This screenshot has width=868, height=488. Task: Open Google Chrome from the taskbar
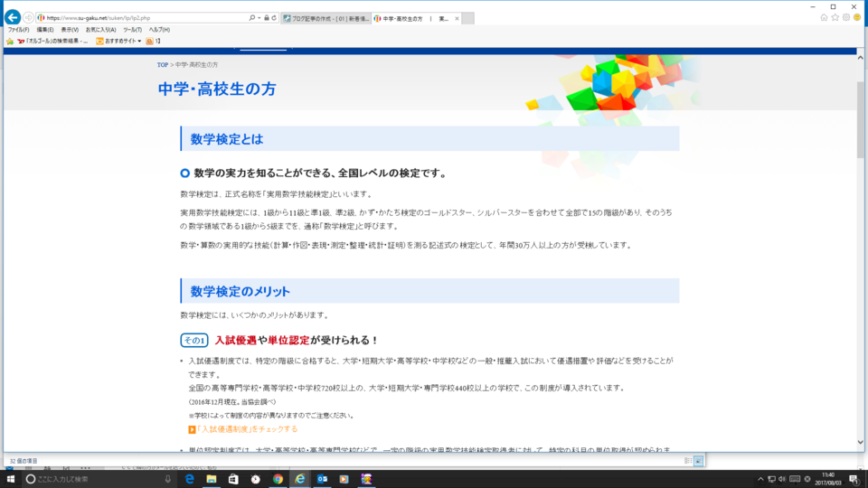point(278,479)
